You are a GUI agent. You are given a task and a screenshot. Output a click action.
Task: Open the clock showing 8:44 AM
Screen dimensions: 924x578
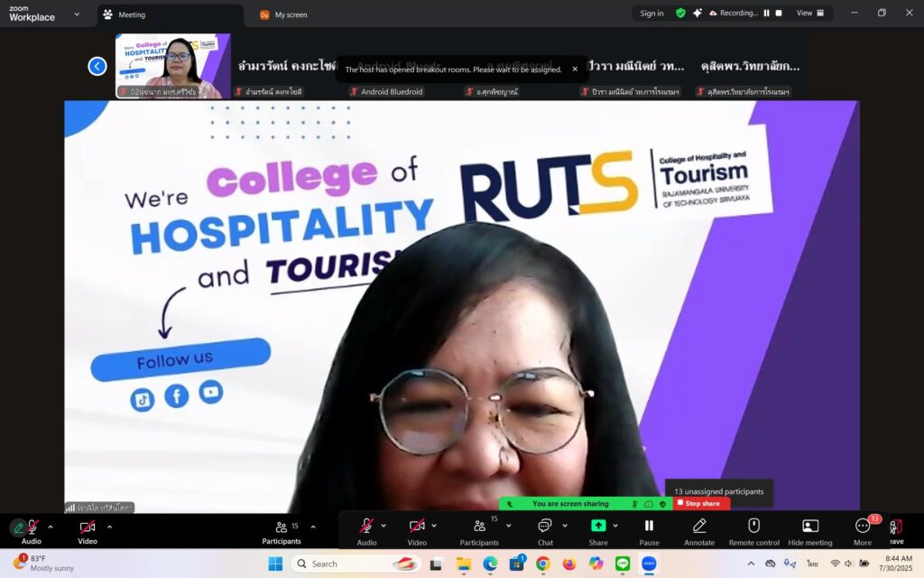click(x=898, y=564)
